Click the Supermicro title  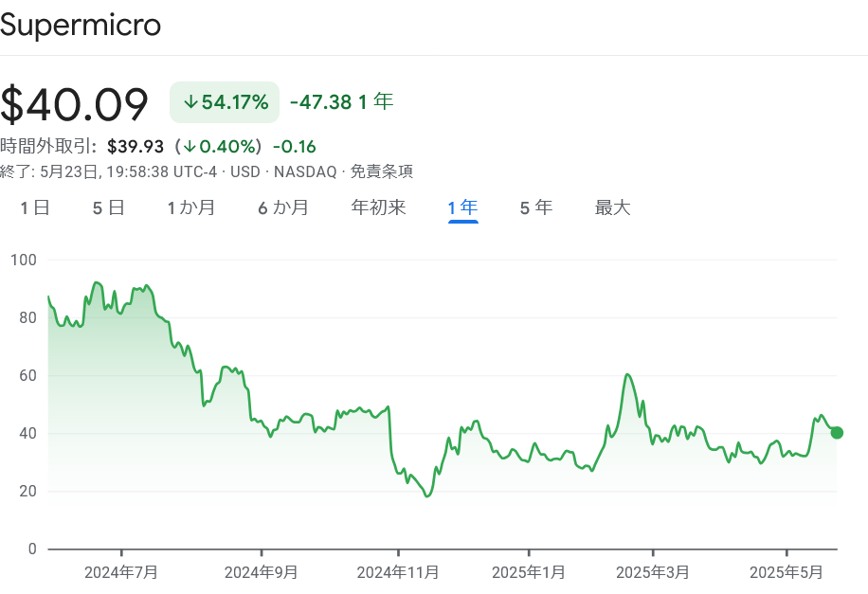click(81, 26)
